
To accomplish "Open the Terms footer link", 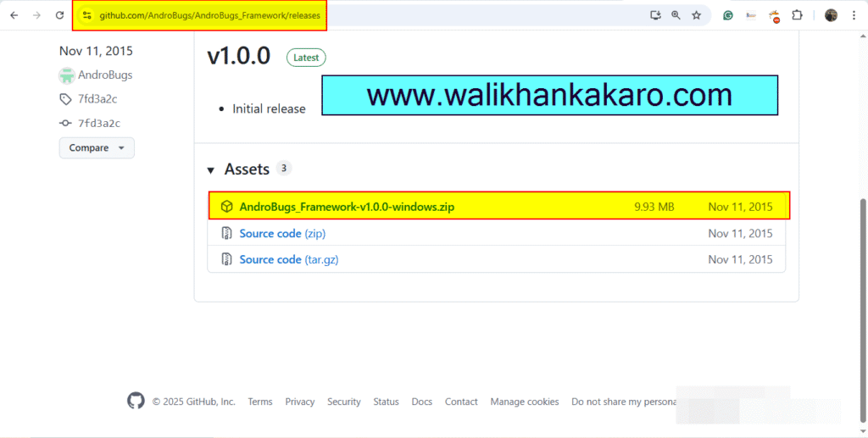I will pyautogui.click(x=260, y=402).
